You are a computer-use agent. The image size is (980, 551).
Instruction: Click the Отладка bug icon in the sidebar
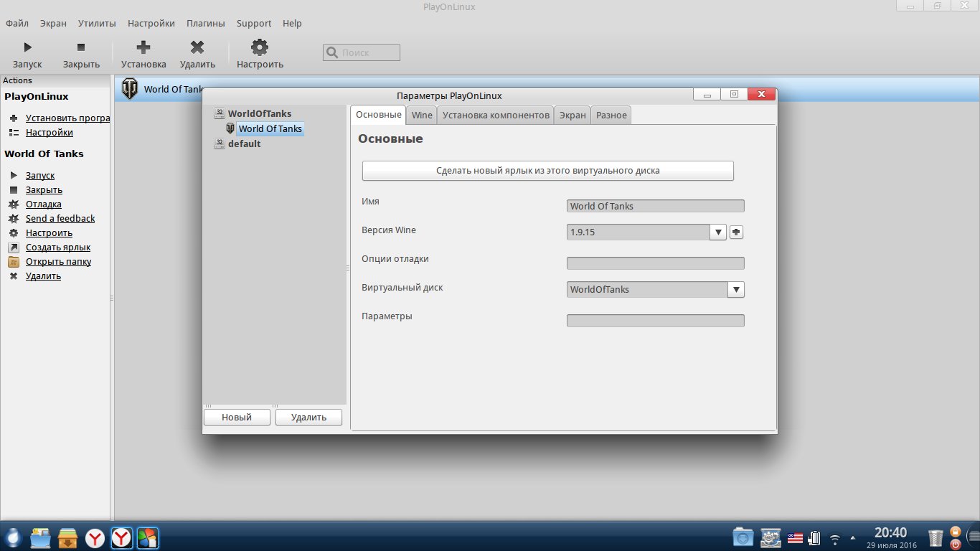pyautogui.click(x=14, y=204)
